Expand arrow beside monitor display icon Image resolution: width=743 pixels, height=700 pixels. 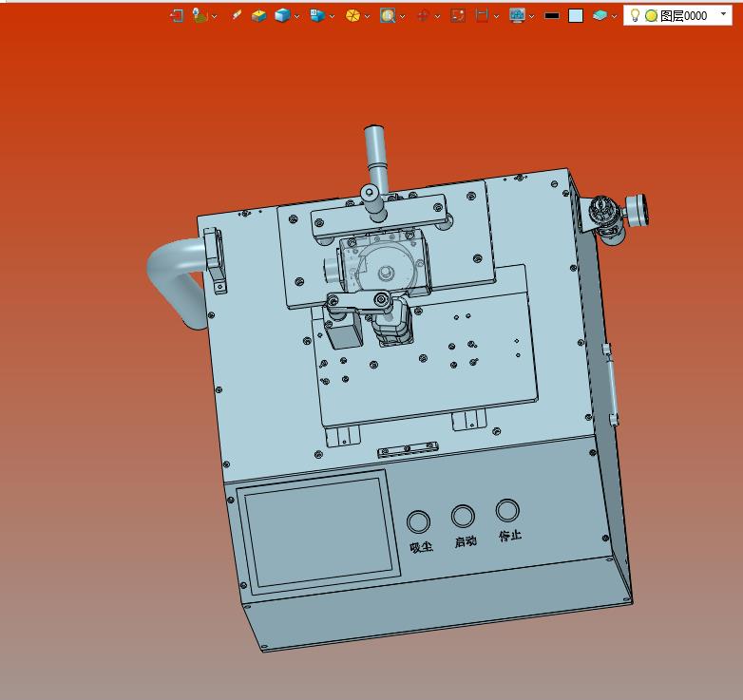click(532, 16)
